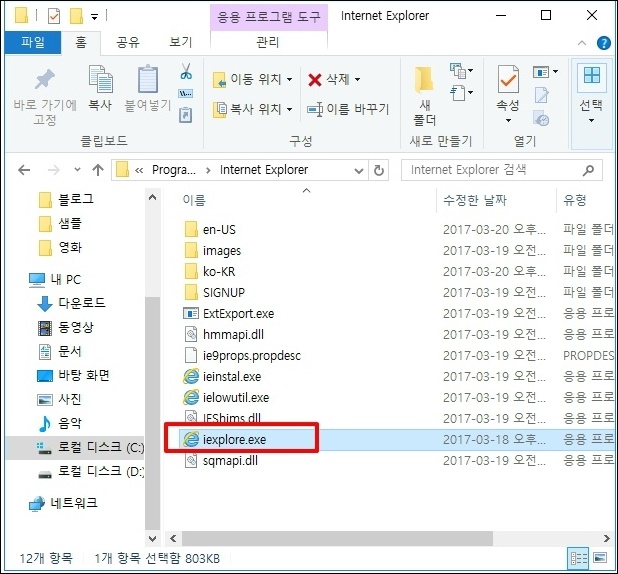The height and width of the screenshot is (574, 618).
Task: Select the ielowutil.exe file
Action: [x=236, y=397]
